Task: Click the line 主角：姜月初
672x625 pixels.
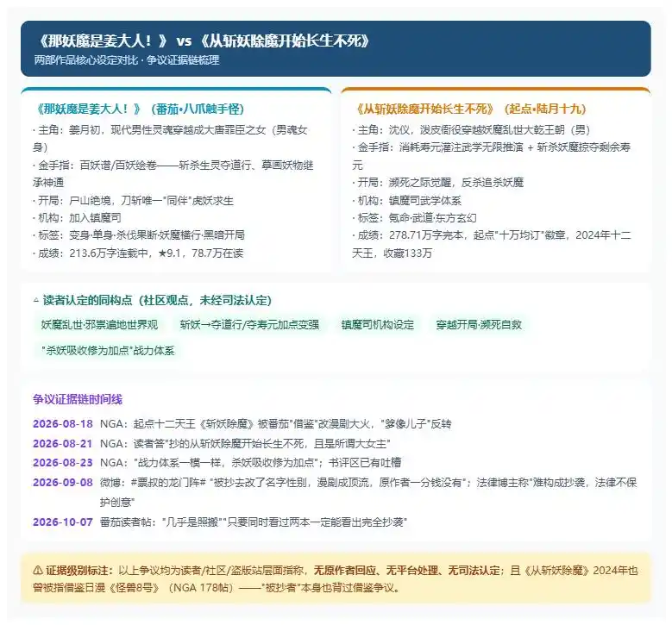Action: tap(171, 139)
